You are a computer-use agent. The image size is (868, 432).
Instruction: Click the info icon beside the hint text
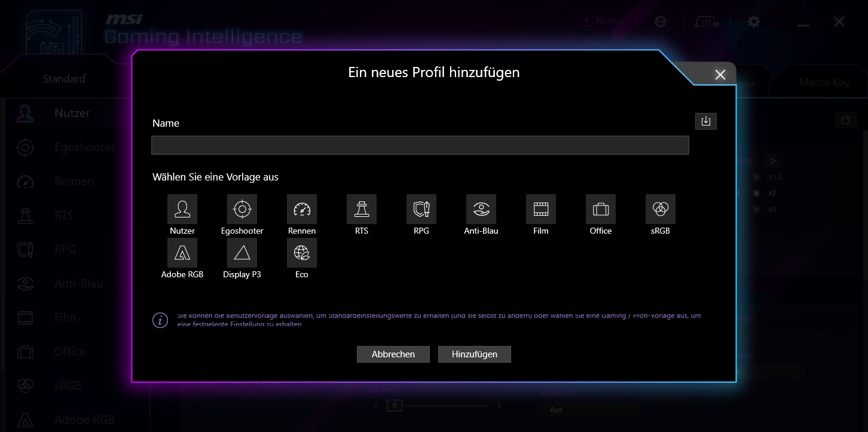click(x=160, y=320)
